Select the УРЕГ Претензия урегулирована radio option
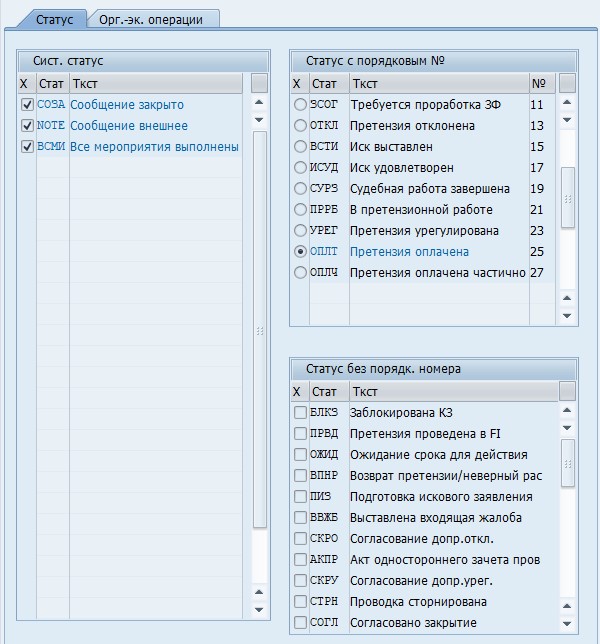 coord(300,231)
